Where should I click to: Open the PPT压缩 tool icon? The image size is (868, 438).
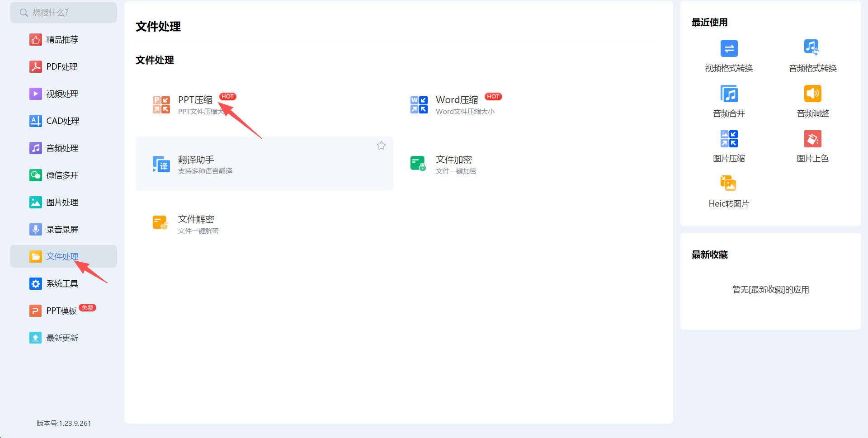point(161,104)
